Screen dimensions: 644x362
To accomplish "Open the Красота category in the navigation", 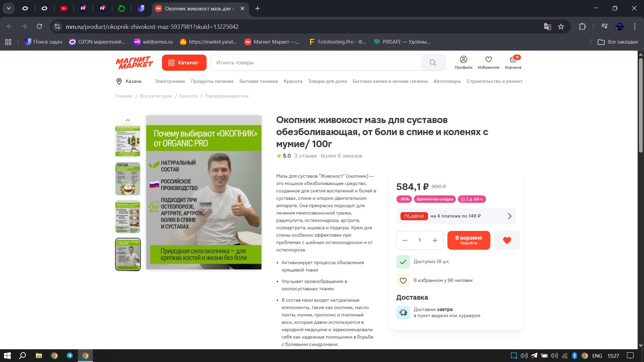I will [x=293, y=81].
